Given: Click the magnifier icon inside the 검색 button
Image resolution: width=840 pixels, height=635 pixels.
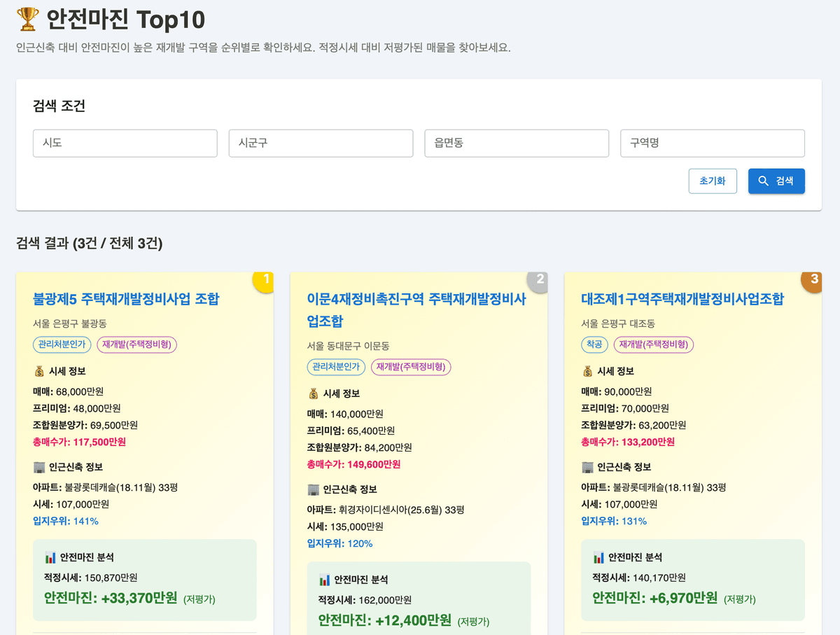Looking at the screenshot, I should pos(763,180).
